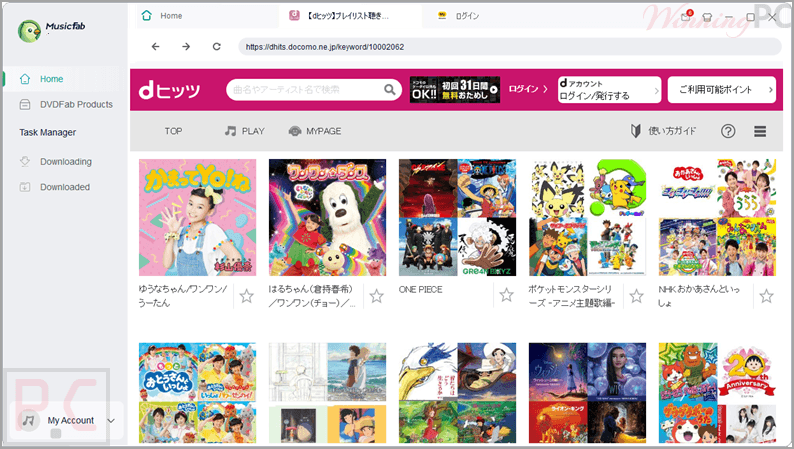
Task: Favorite the ONE PIECE playlist star
Action: [506, 295]
